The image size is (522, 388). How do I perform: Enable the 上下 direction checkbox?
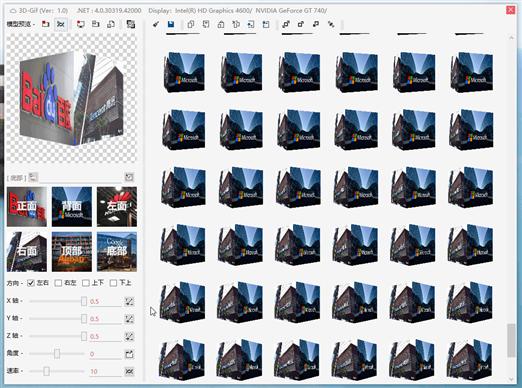(x=86, y=283)
